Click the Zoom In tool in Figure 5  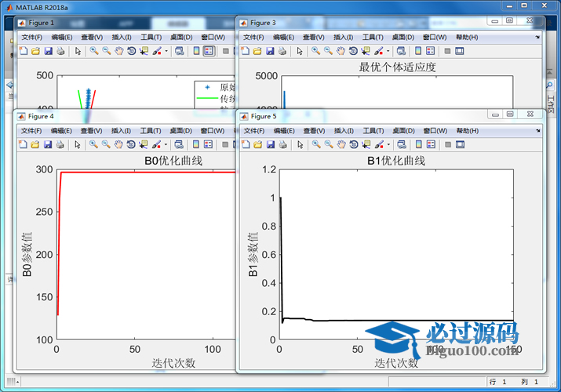point(315,144)
